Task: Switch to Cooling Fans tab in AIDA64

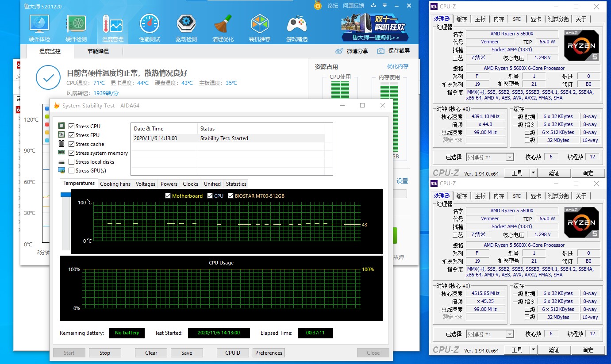Action: point(115,184)
